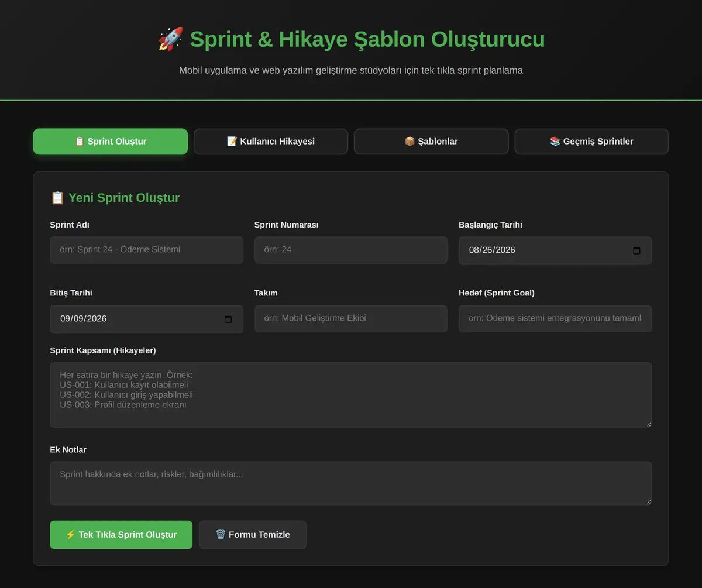Click the Başlangıç Tarihi date field
Screen dimensions: 702x588
coord(555,250)
